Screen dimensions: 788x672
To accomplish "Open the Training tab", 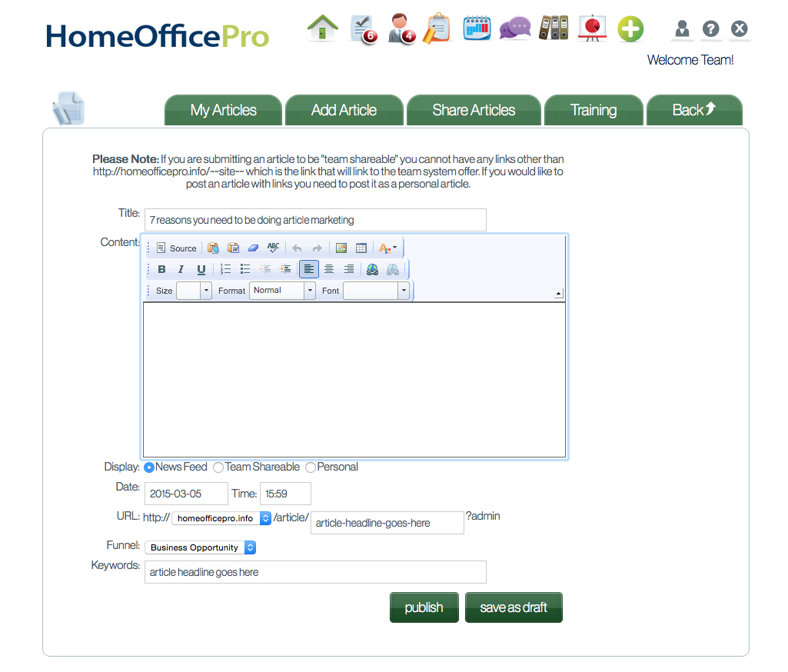I will point(593,110).
